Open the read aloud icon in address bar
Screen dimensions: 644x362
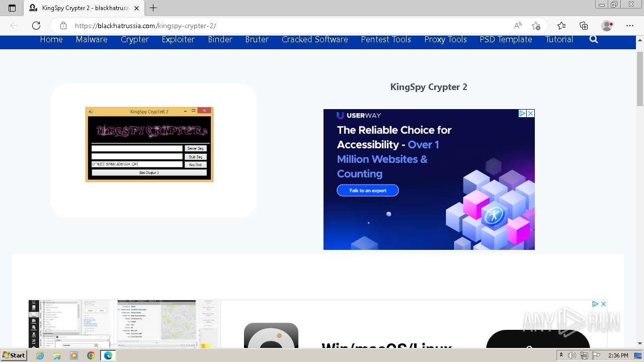pos(518,26)
